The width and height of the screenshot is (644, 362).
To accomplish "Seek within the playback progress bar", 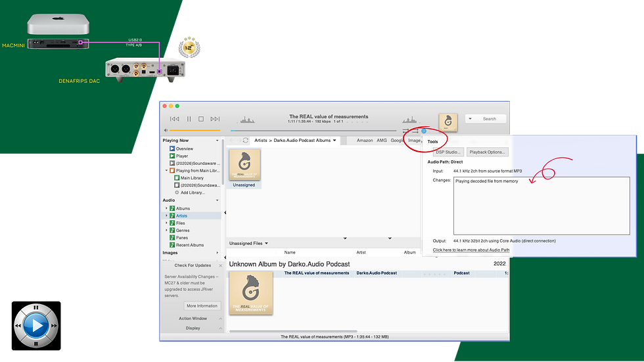I will 313,131.
